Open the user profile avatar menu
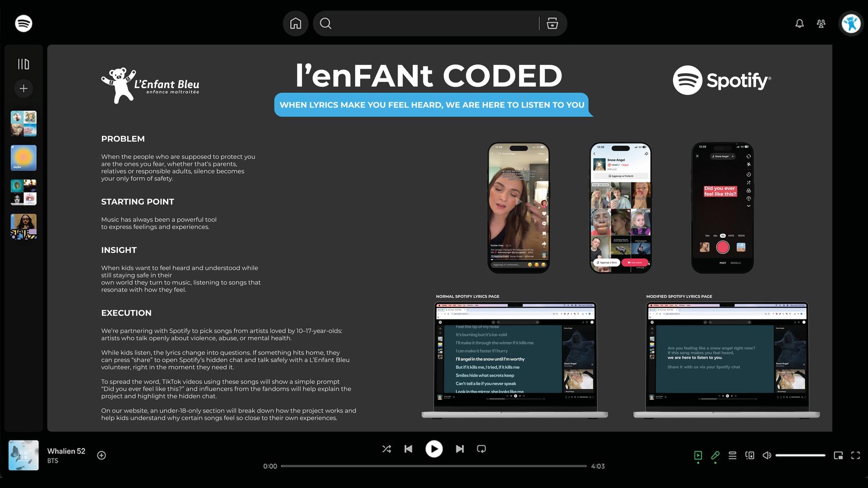This screenshot has height=488, width=868. click(851, 24)
